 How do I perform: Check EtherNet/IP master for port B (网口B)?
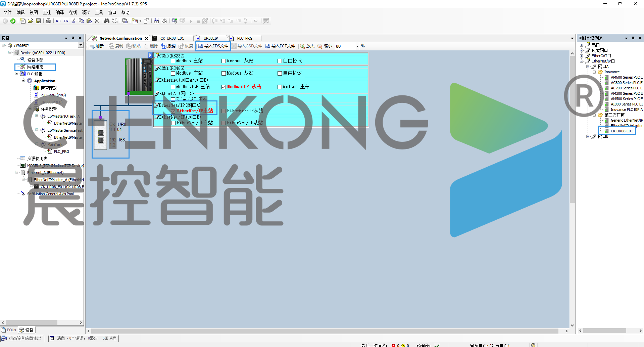(x=173, y=123)
